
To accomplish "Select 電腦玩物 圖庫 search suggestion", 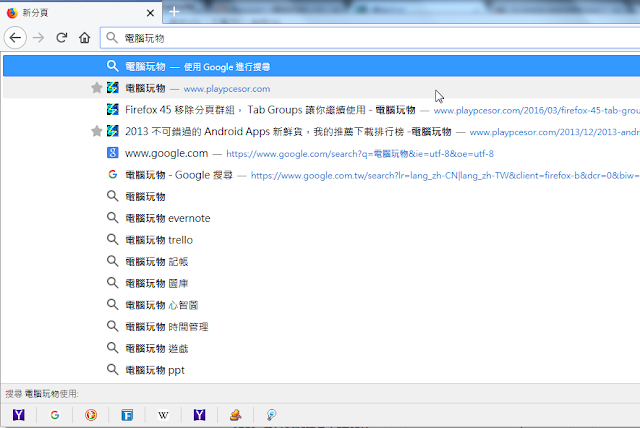I will [x=321, y=283].
